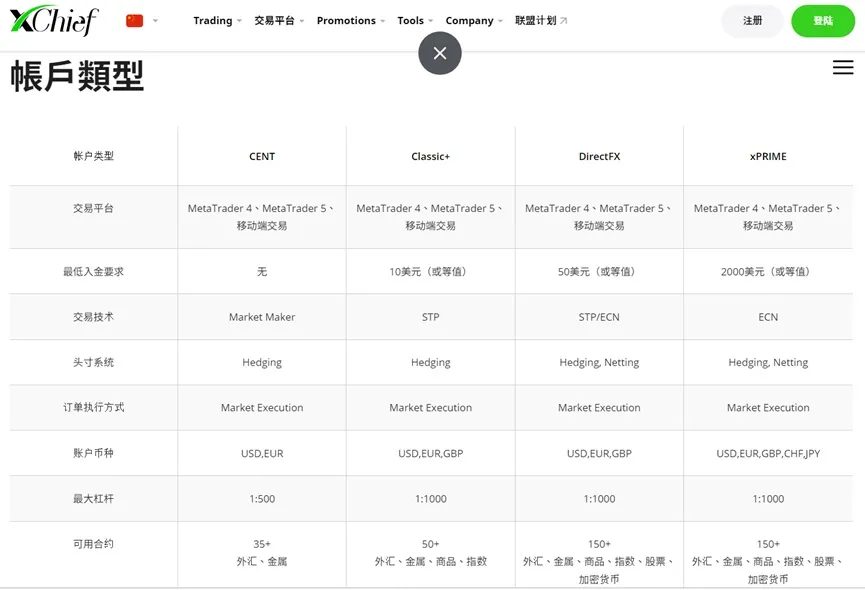
Task: Open the Tools menu
Action: (415, 20)
